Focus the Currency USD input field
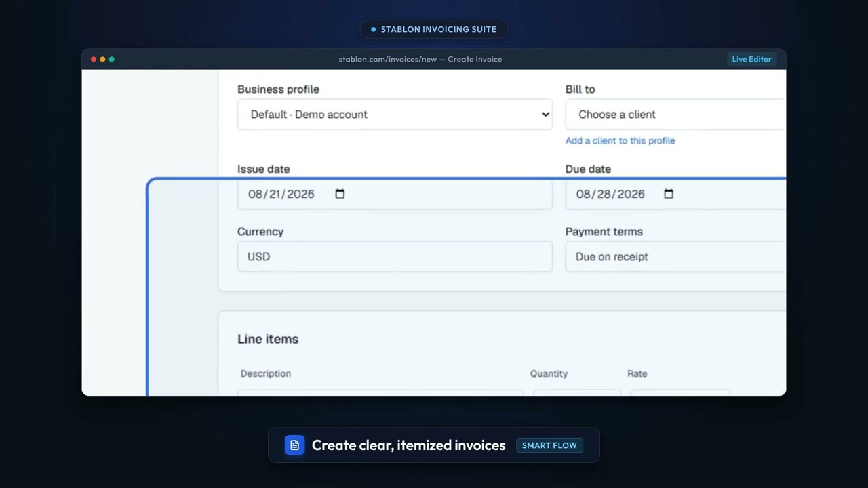 395,257
